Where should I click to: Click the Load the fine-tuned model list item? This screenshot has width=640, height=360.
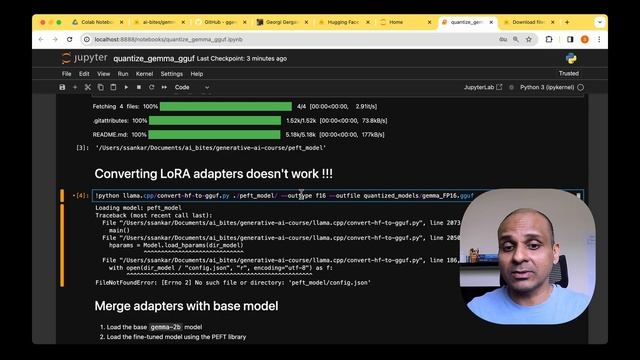(x=176, y=337)
